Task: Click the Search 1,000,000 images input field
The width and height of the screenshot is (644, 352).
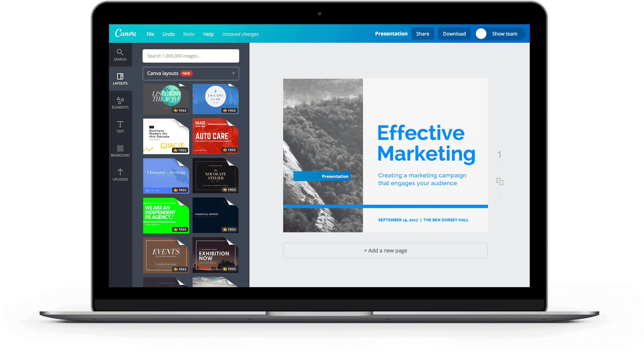Action: [191, 56]
